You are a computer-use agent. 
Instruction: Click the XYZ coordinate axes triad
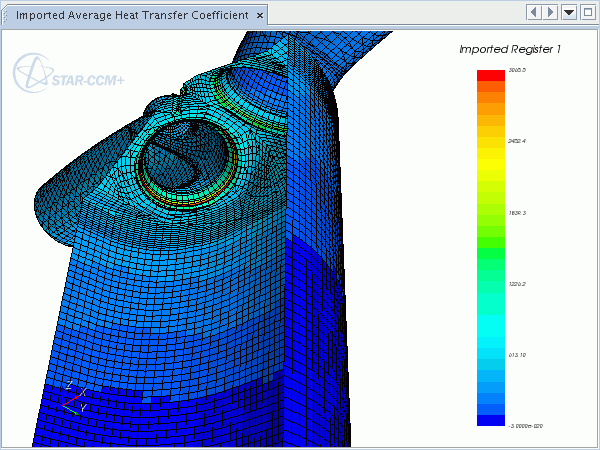tap(73, 400)
